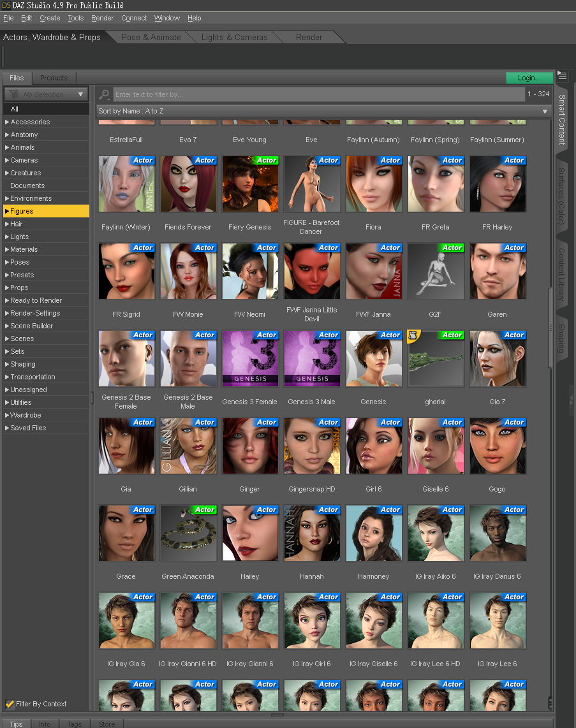This screenshot has height=728, width=576.
Task: Choose the Genesis 3 Male icon
Action: click(x=312, y=359)
